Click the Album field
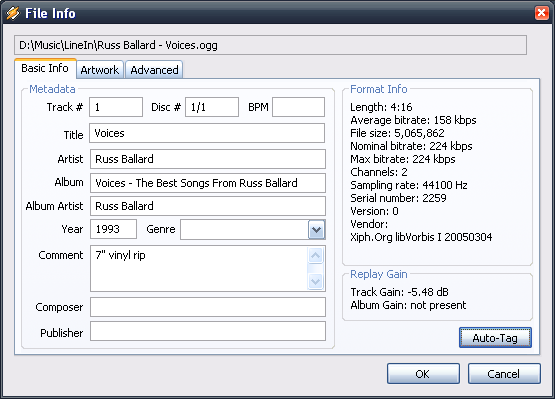Image resolution: width=555 pixels, height=399 pixels. (x=208, y=183)
